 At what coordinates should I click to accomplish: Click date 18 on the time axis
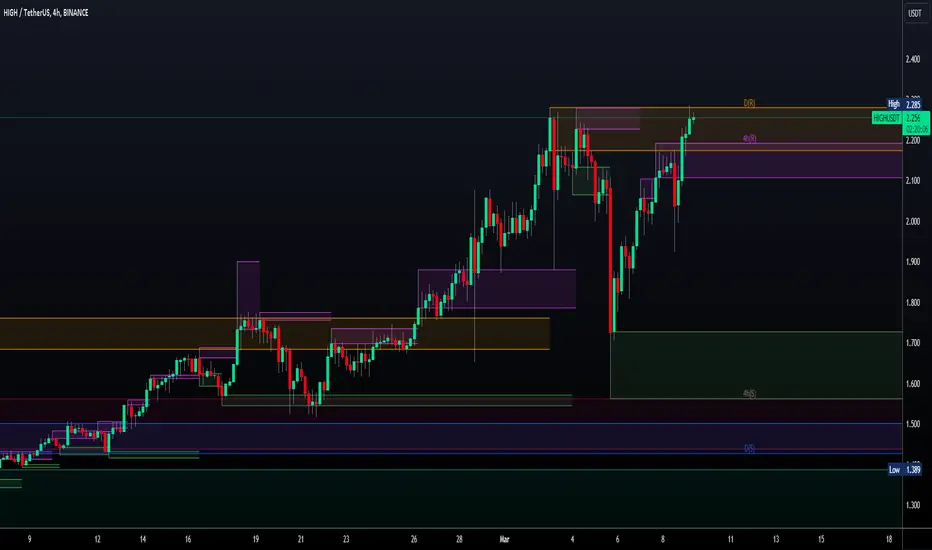(889, 539)
